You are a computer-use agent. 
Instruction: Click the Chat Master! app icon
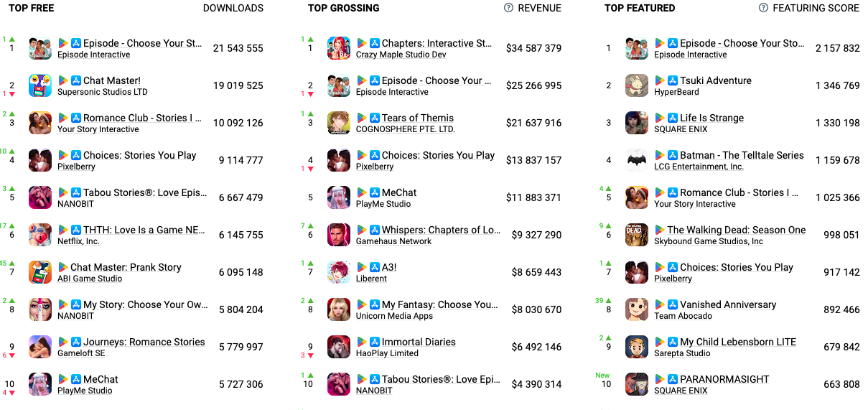pos(40,85)
